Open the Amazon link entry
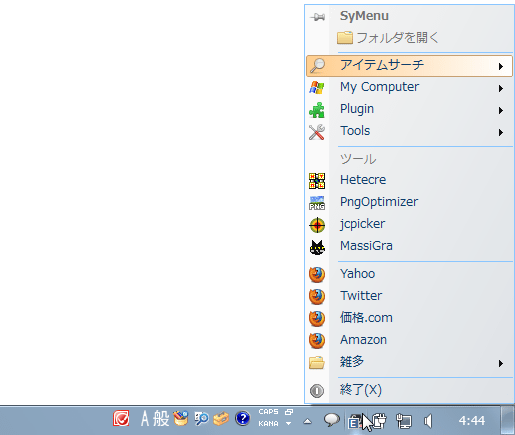 pyautogui.click(x=409, y=340)
